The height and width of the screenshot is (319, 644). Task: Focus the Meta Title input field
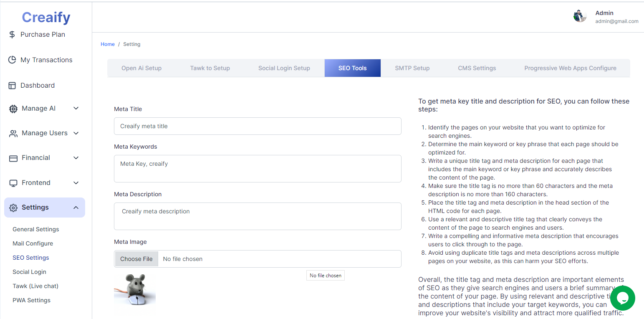(258, 126)
